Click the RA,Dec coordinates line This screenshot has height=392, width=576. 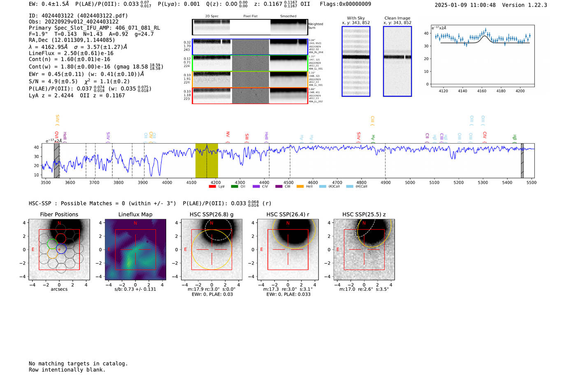click(x=72, y=40)
